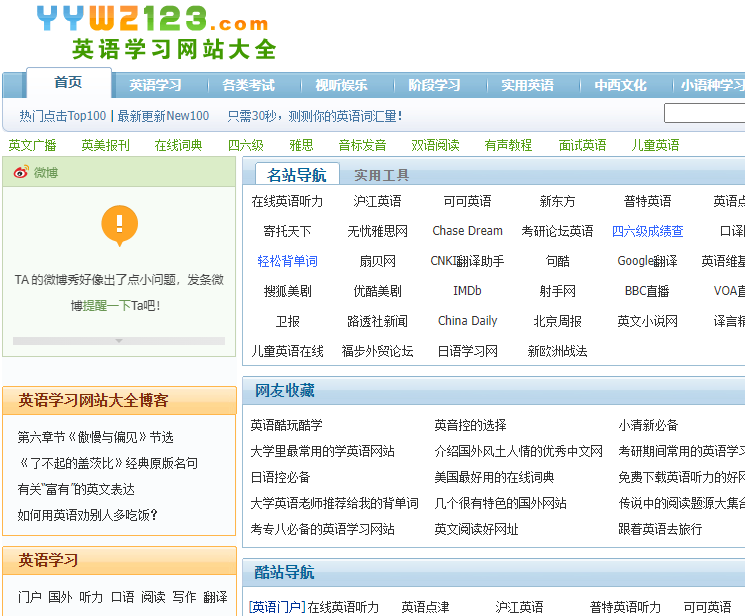Open the 无忧雅思网 link

click(x=377, y=231)
